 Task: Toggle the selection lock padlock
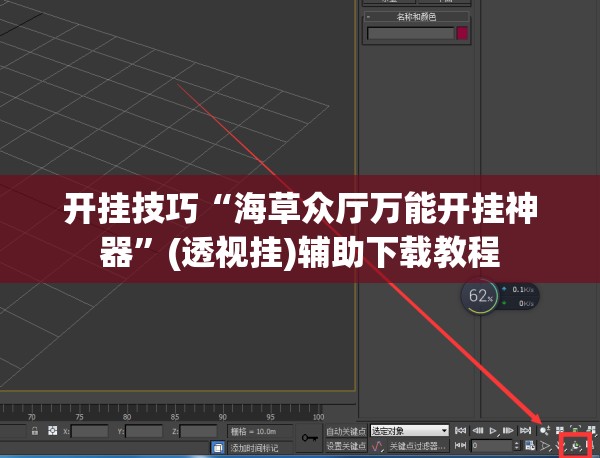pos(35,431)
